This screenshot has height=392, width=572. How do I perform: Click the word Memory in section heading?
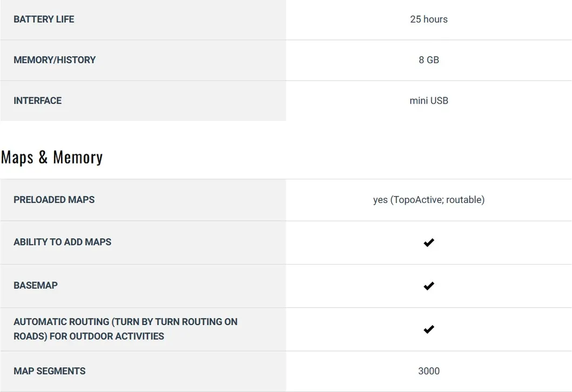[78, 158]
